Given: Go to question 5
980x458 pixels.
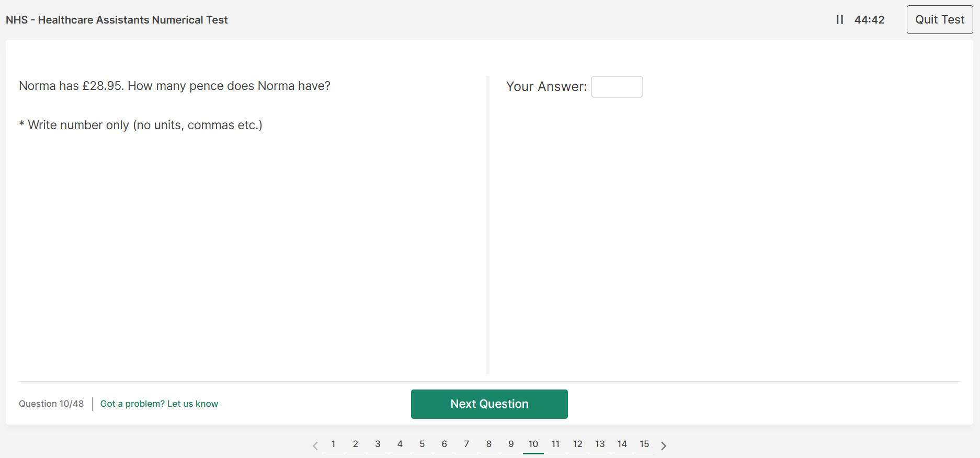Looking at the screenshot, I should pos(422,444).
